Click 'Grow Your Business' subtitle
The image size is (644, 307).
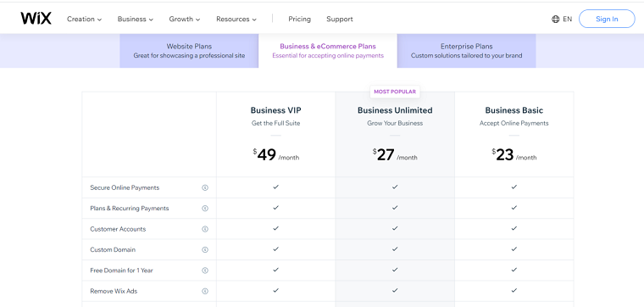click(x=395, y=123)
